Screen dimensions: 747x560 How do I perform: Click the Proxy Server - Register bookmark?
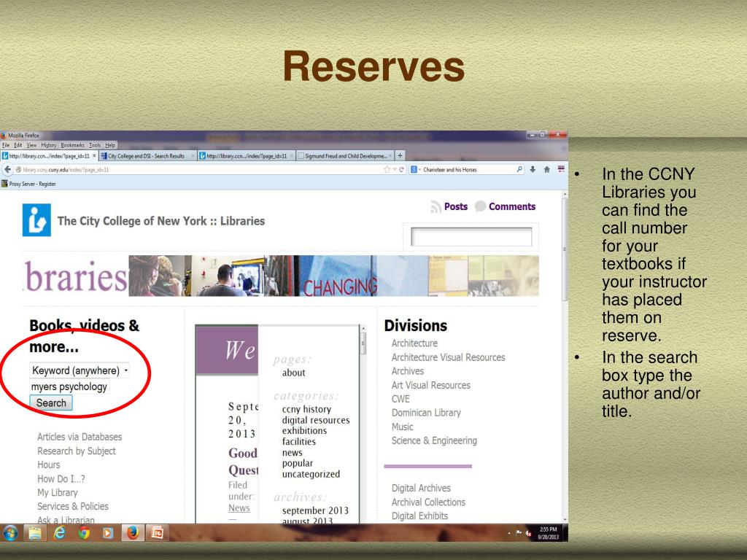pos(28,184)
